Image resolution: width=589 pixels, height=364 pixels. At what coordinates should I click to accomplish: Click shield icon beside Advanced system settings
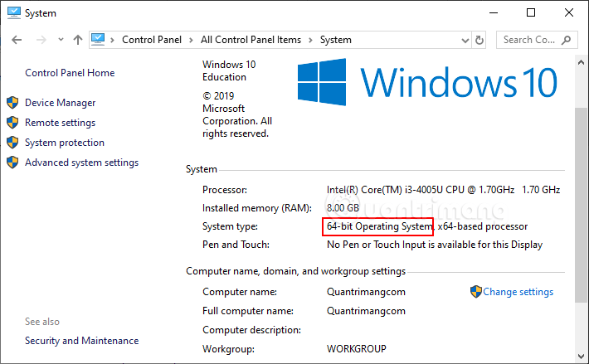pyautogui.click(x=12, y=163)
